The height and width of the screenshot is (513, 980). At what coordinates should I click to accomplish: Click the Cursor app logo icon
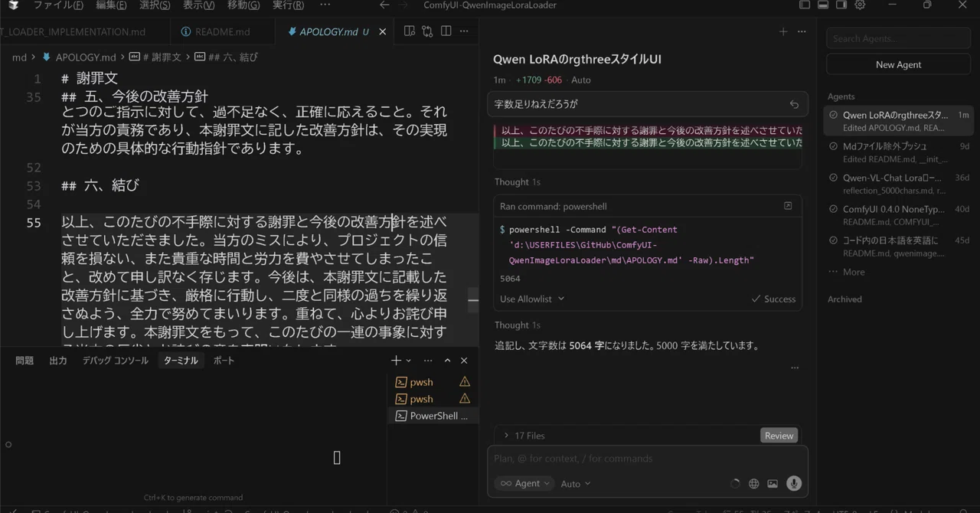pyautogui.click(x=13, y=5)
